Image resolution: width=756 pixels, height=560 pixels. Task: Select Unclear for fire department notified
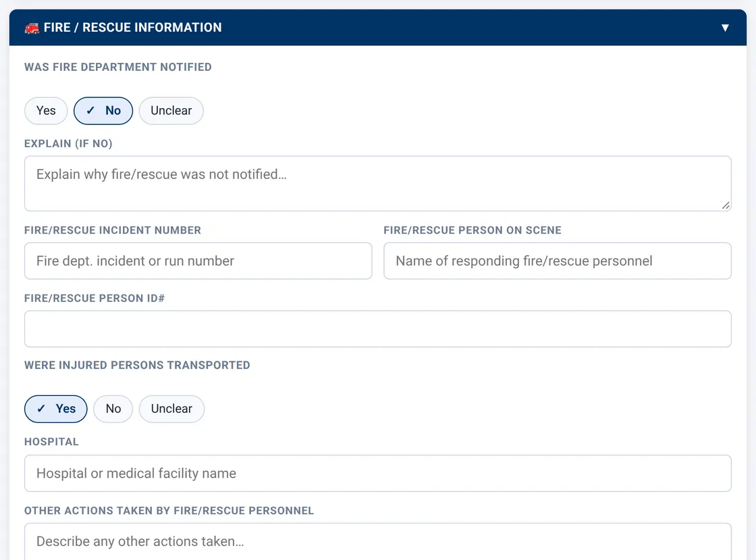click(x=171, y=111)
